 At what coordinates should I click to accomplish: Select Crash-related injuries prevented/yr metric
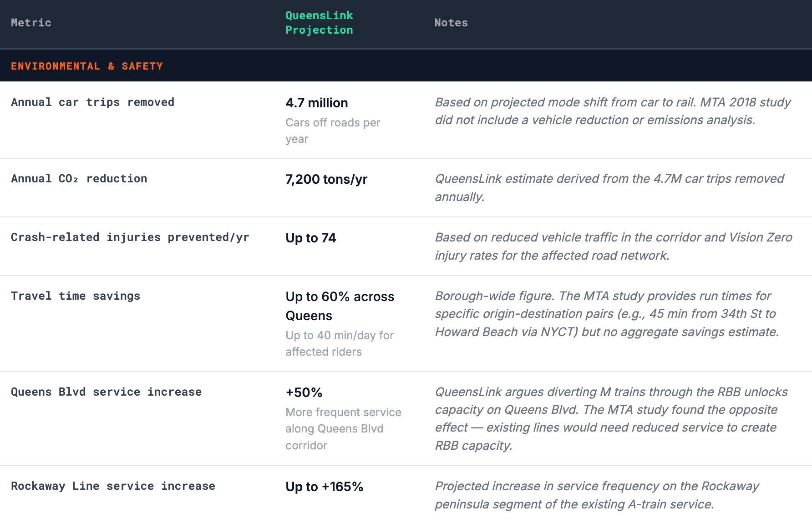pyautogui.click(x=130, y=237)
